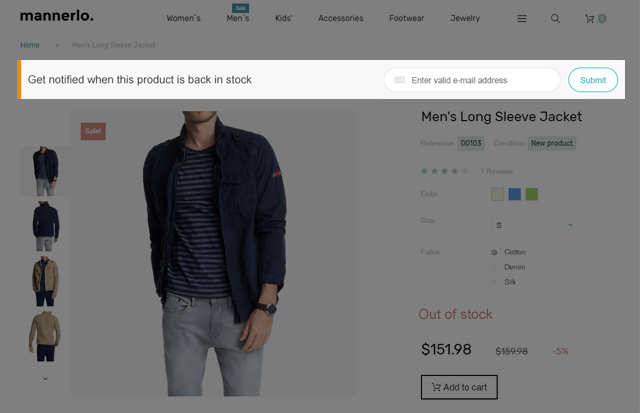Click the Sale! badge on product image
Image resolution: width=640 pixels, height=413 pixels.
93,131
